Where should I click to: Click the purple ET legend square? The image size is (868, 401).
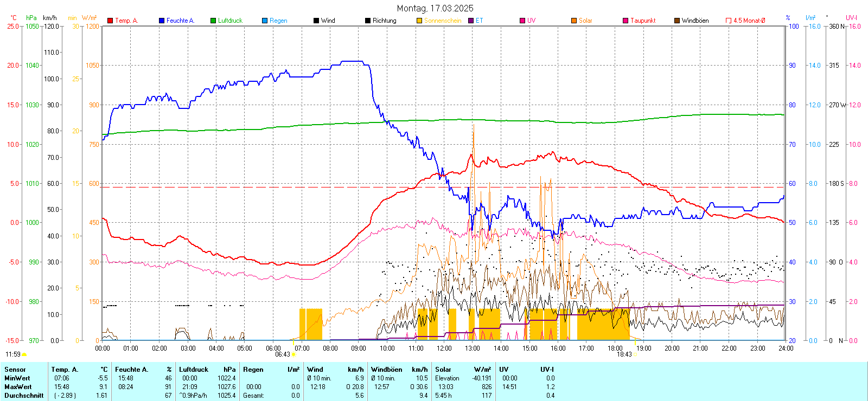[x=471, y=21]
